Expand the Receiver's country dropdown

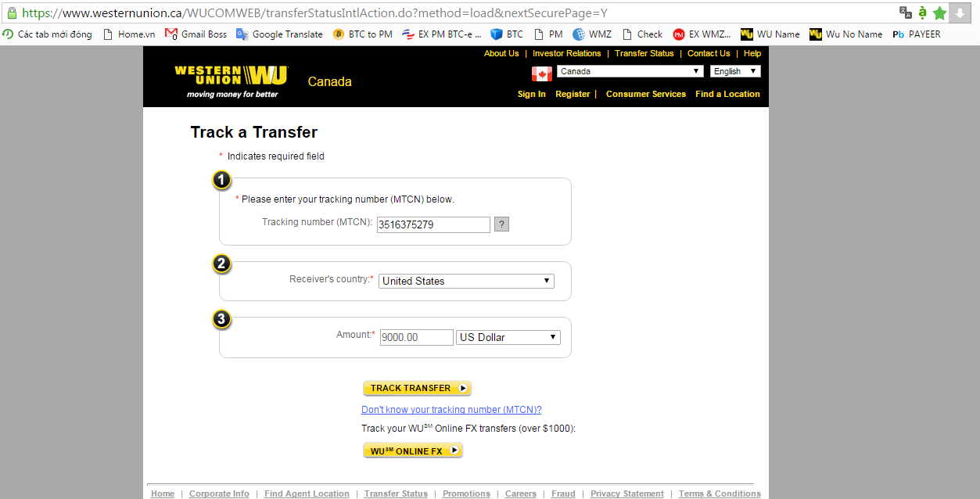[466, 281]
